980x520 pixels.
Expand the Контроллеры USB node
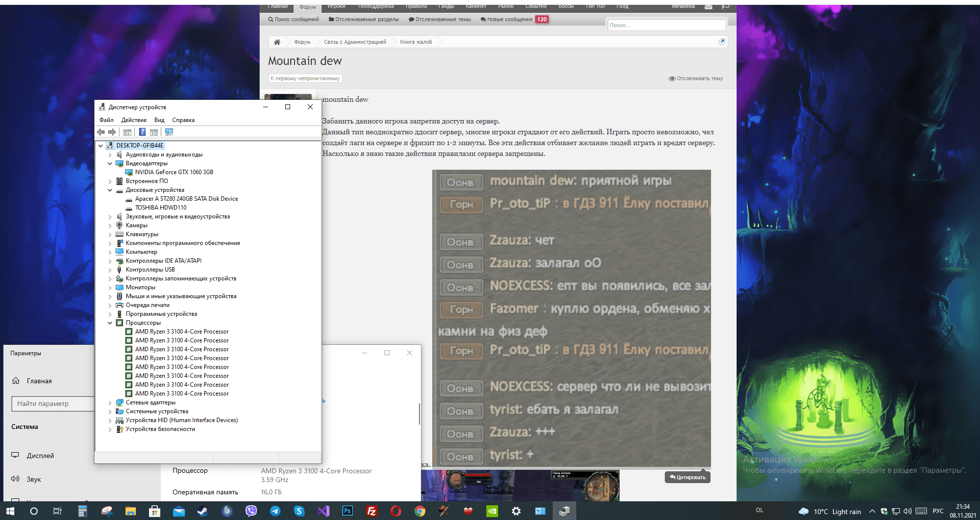110,270
